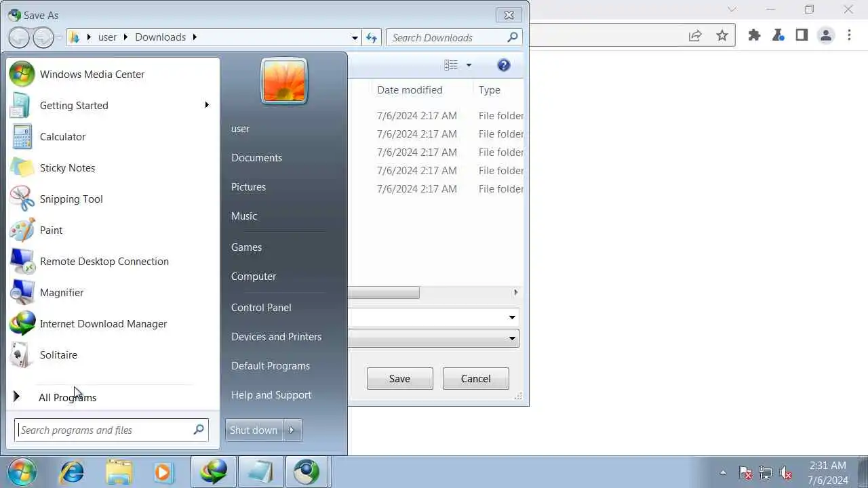Click the Shut down button
The height and width of the screenshot is (488, 868).
[x=254, y=430]
